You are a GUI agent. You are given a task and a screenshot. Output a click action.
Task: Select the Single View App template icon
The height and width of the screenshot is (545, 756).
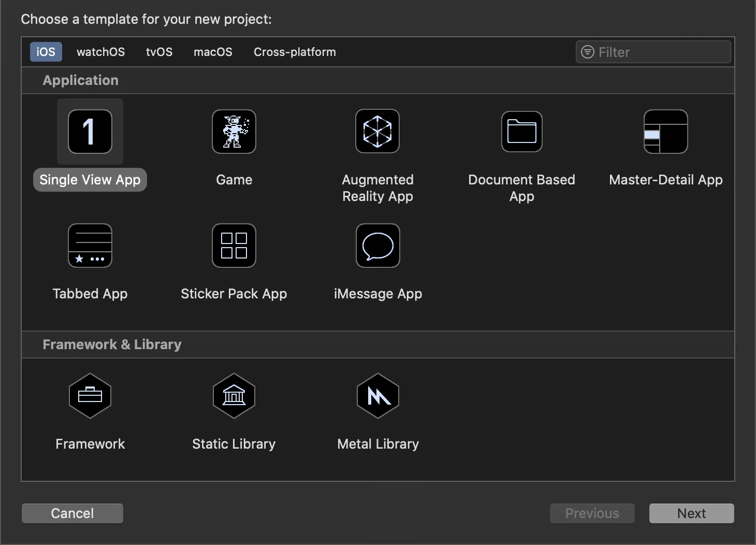pos(90,132)
